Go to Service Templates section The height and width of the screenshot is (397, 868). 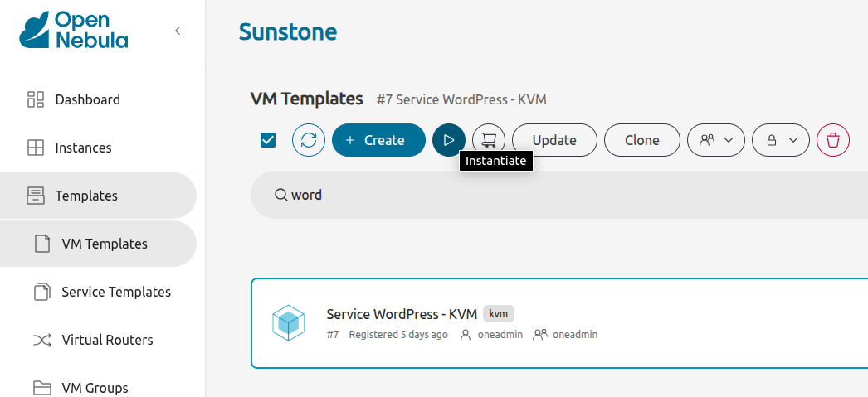point(115,292)
